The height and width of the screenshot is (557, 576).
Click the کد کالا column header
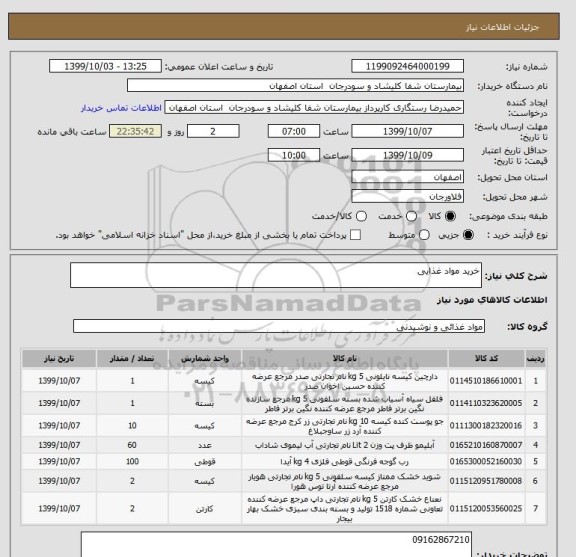click(486, 359)
